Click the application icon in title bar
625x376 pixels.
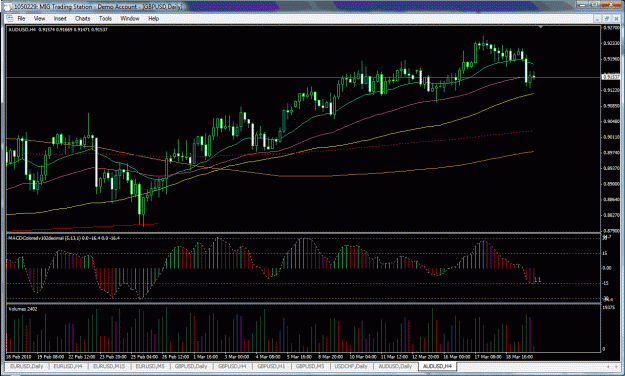pyautogui.click(x=8, y=7)
